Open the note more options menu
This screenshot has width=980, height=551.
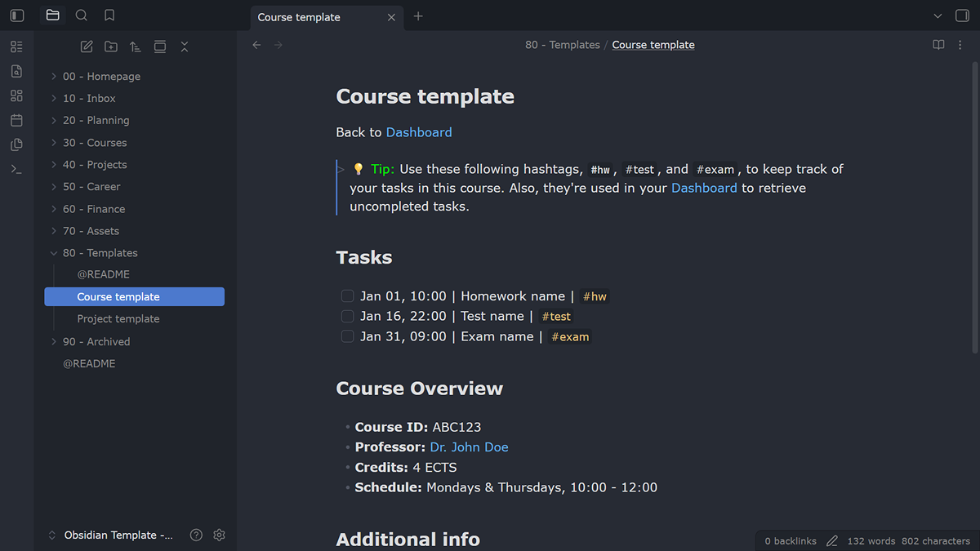[960, 45]
